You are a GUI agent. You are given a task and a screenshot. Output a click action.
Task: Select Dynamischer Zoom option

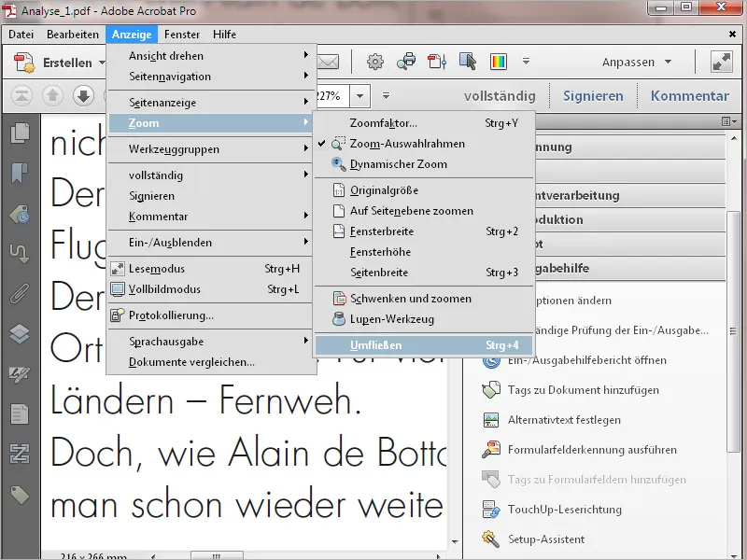(x=423, y=164)
